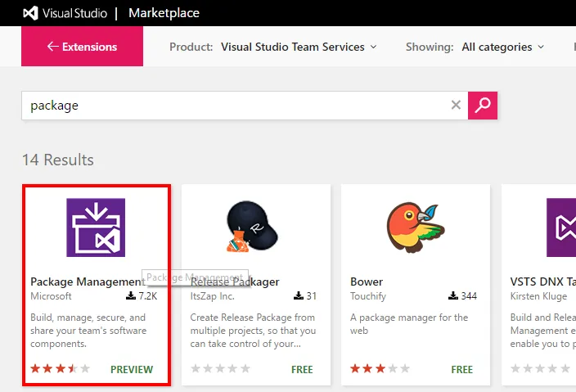Expand the All categories dropdown
Image resolution: width=576 pixels, height=392 pixels.
503,47
